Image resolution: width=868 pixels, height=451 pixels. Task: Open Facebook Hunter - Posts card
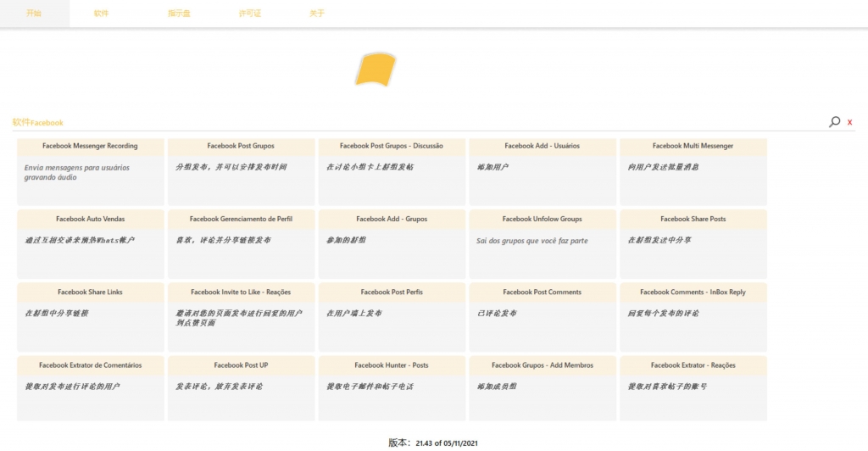(x=392, y=388)
